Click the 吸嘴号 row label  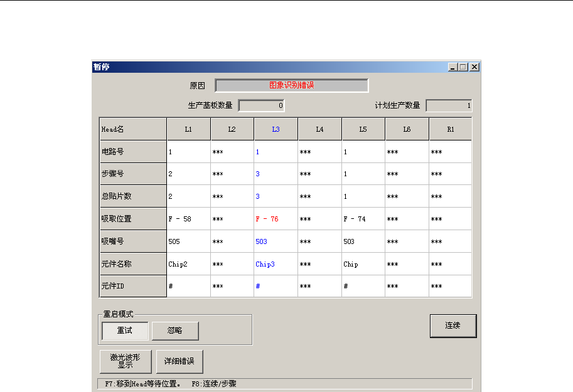pos(133,241)
